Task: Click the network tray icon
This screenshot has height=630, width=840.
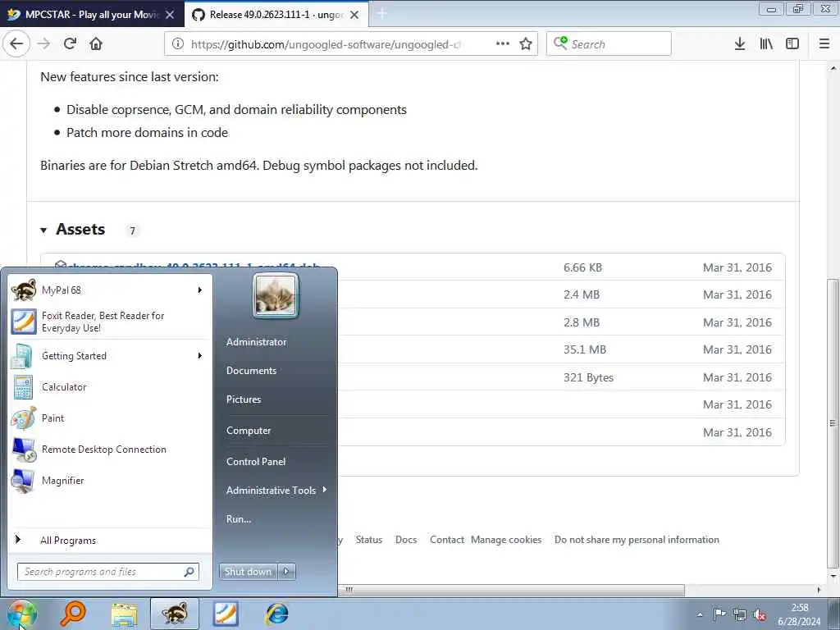Action: coord(740,614)
